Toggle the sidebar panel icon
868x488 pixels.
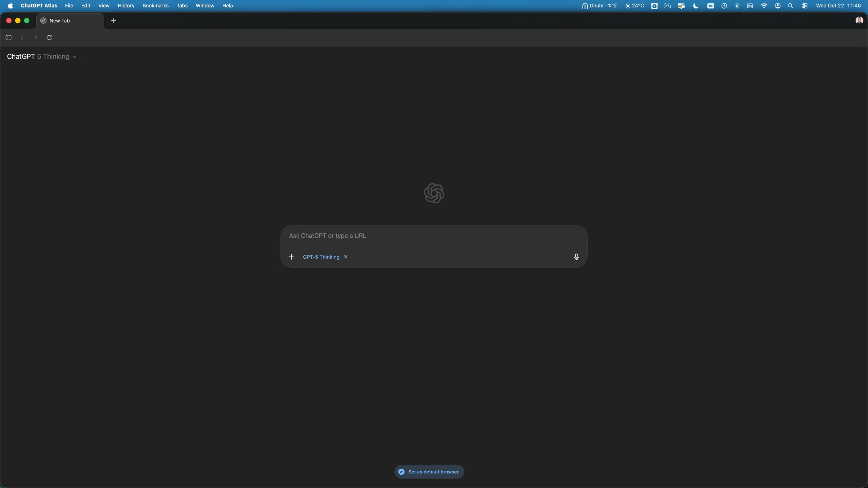9,38
